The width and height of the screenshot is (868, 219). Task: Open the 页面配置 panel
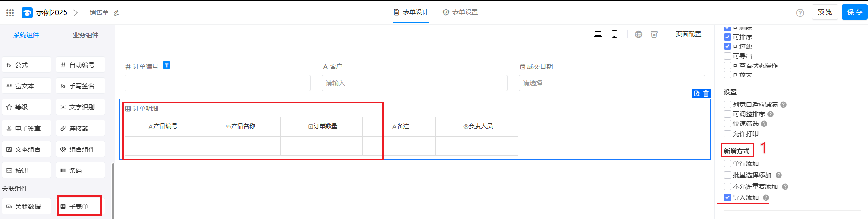click(x=688, y=34)
